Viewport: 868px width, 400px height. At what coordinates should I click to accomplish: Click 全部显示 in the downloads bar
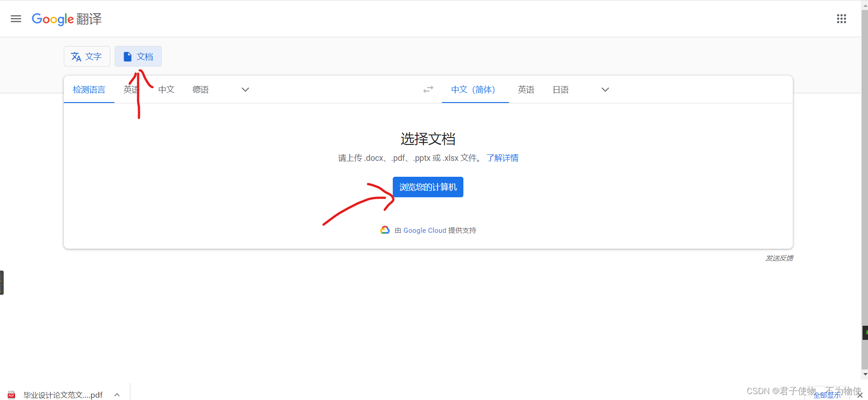(x=827, y=395)
